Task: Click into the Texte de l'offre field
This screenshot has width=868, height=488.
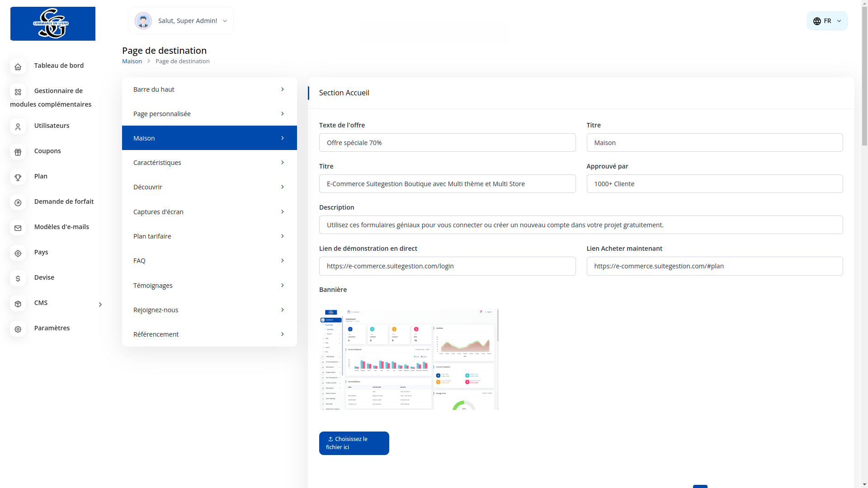Action: coord(447,143)
